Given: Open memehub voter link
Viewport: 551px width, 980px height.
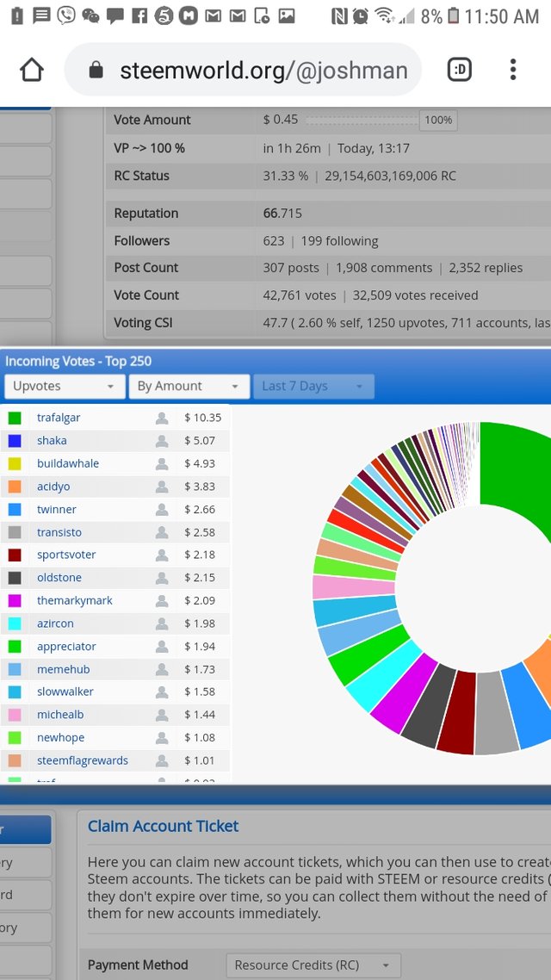Looking at the screenshot, I should coord(64,669).
